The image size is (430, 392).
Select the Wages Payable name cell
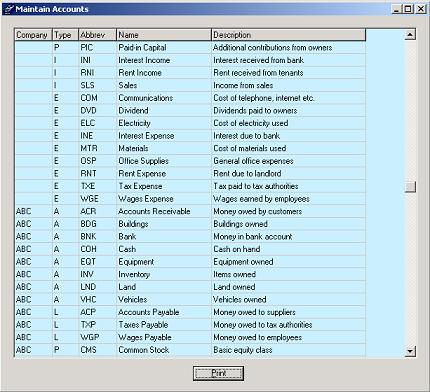point(164,337)
